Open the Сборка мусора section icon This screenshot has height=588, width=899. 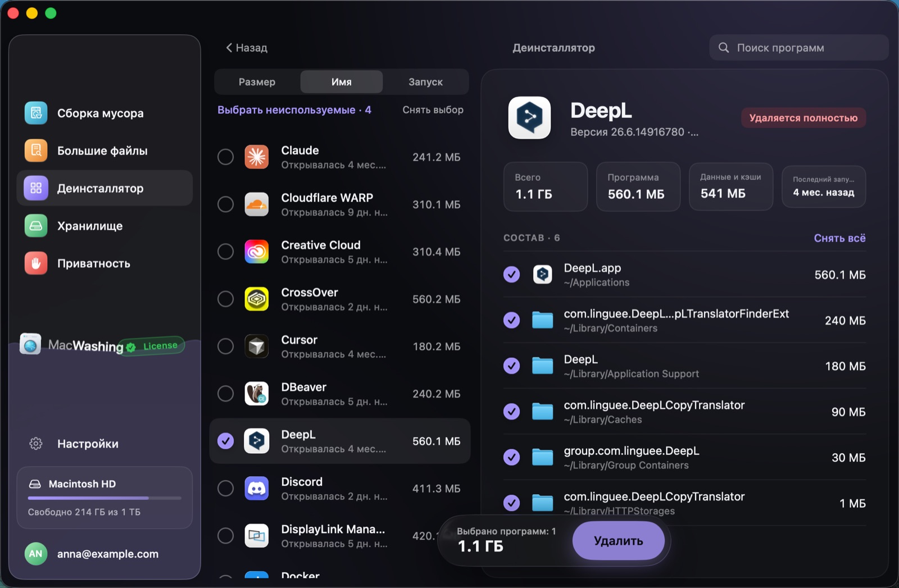[x=36, y=113]
